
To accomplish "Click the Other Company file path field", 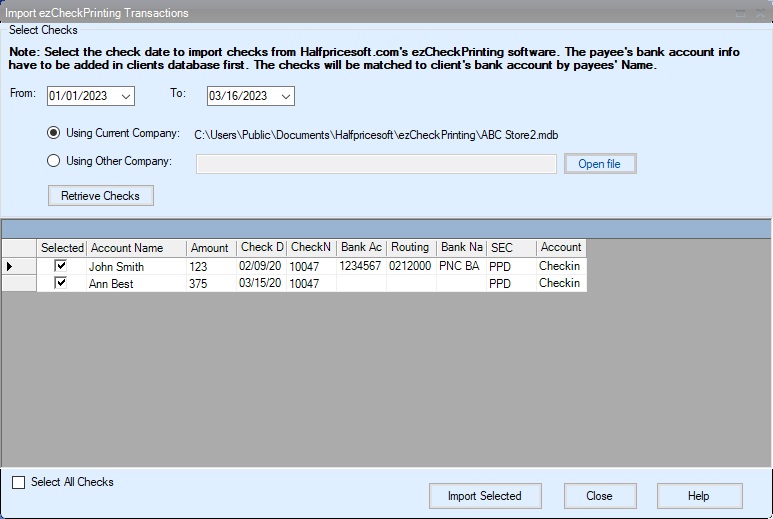I will click(376, 163).
